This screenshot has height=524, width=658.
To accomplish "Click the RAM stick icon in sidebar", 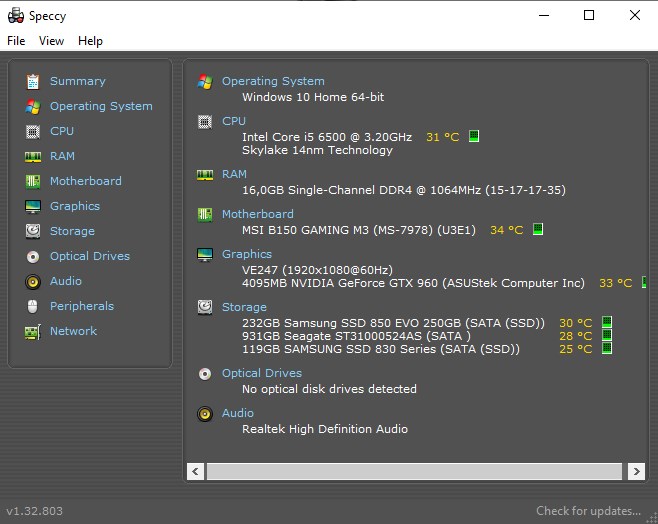I will click(x=33, y=157).
